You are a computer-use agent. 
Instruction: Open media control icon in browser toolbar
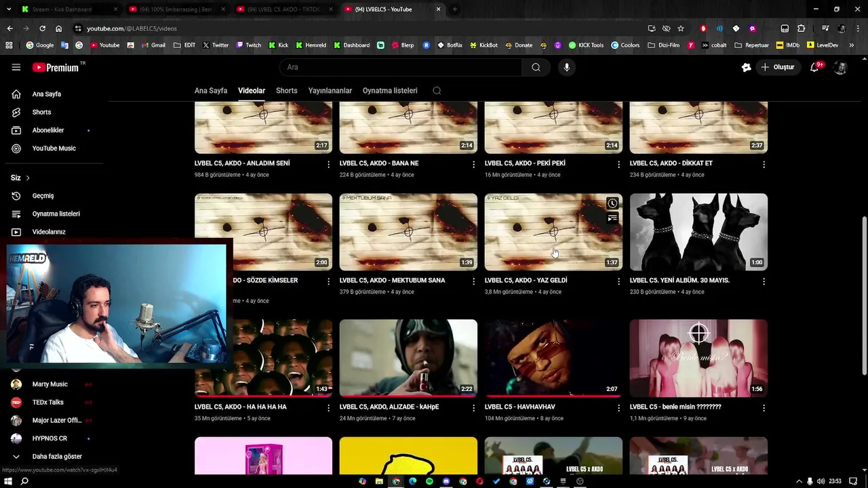pyautogui.click(x=825, y=28)
